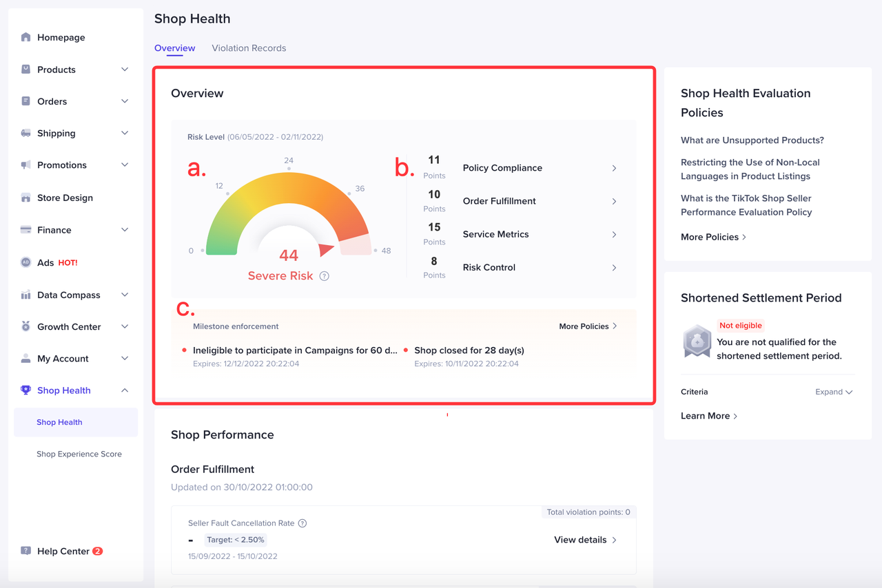
Task: Click the shortened settlement badge icon
Action: click(x=697, y=342)
